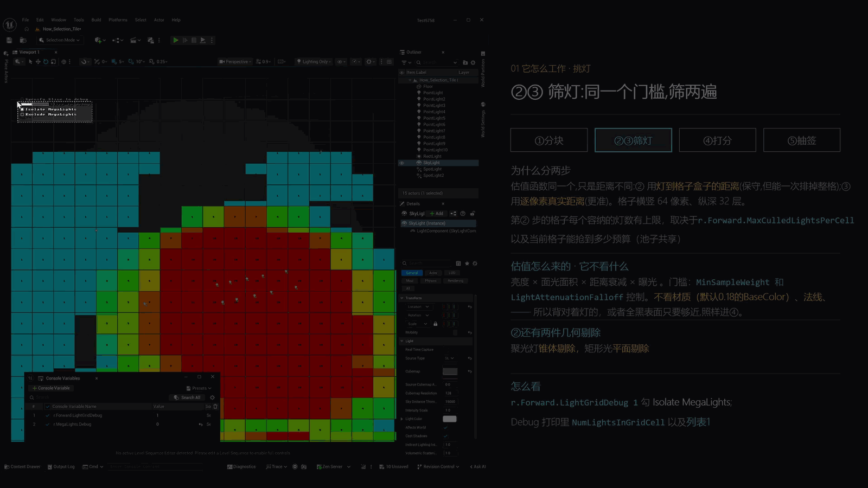Open the Light Color swatch in Details

(x=450, y=419)
